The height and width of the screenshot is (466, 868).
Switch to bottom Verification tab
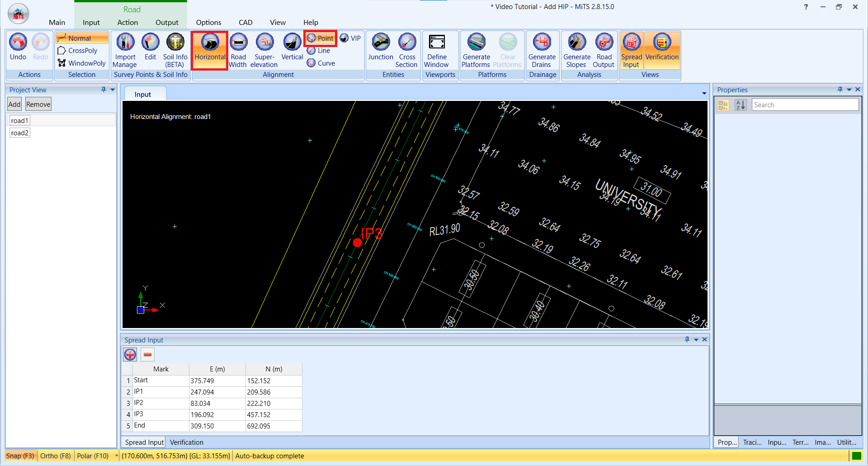(x=187, y=442)
